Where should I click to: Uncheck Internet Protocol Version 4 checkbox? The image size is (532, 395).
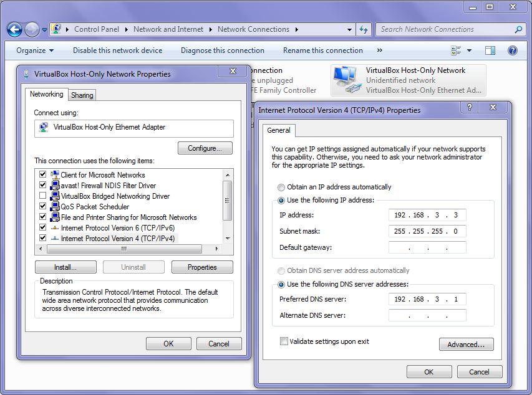42,237
